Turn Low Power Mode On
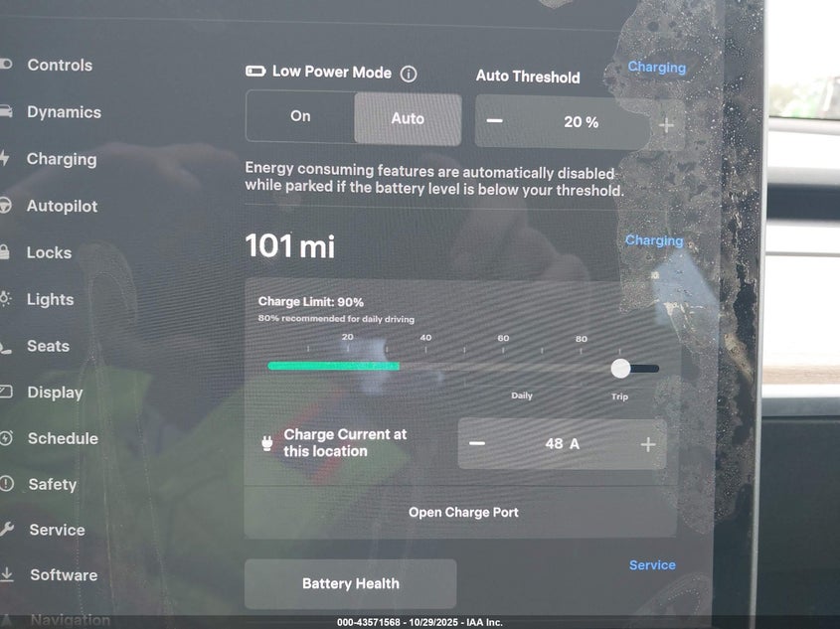 point(300,117)
